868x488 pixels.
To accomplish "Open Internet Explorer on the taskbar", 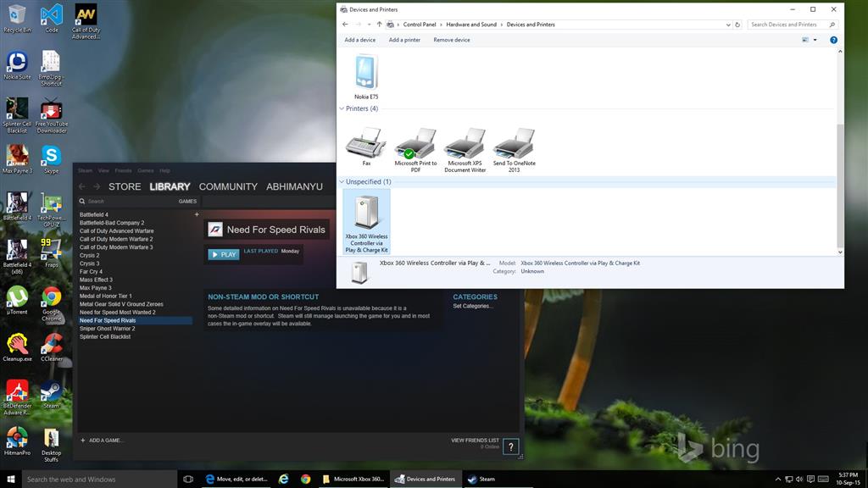I will 283,480.
